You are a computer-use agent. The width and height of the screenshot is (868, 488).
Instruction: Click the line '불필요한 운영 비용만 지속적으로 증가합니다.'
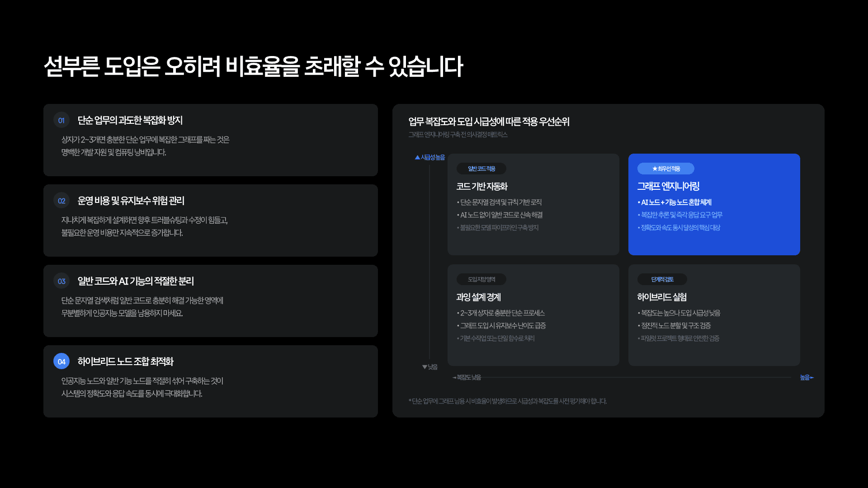click(x=122, y=233)
